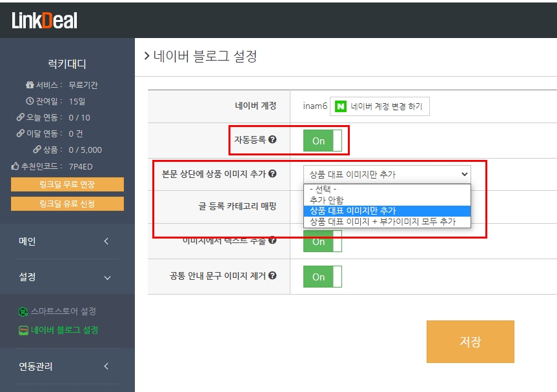
Task: Toggle the 이미지에서 텍스트 추출 switch
Action: pos(323,241)
